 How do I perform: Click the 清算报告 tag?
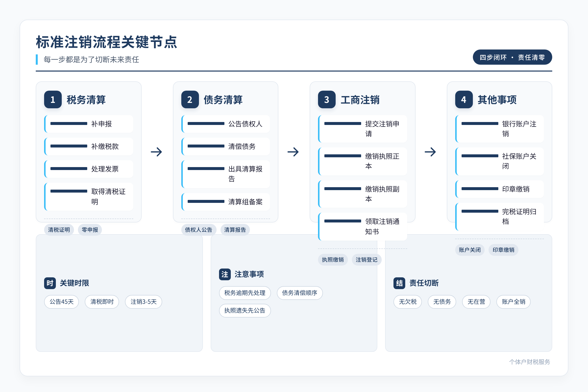pyautogui.click(x=235, y=230)
